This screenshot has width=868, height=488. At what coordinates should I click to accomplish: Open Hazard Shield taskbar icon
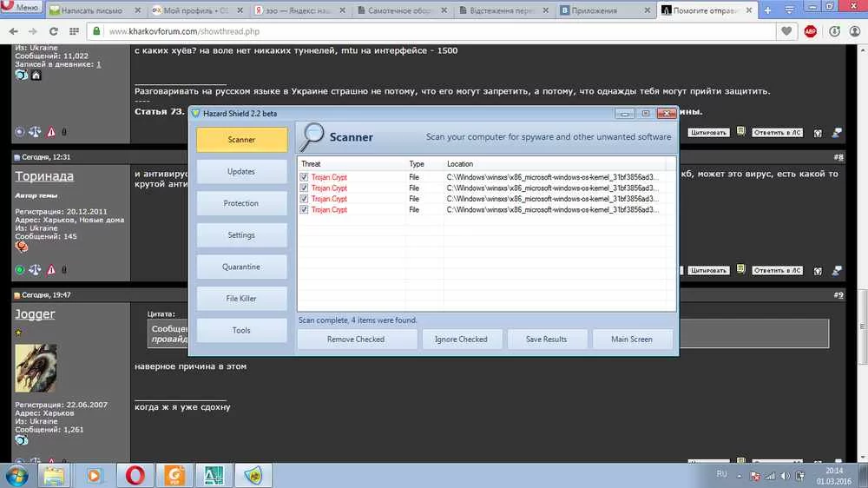[253, 476]
